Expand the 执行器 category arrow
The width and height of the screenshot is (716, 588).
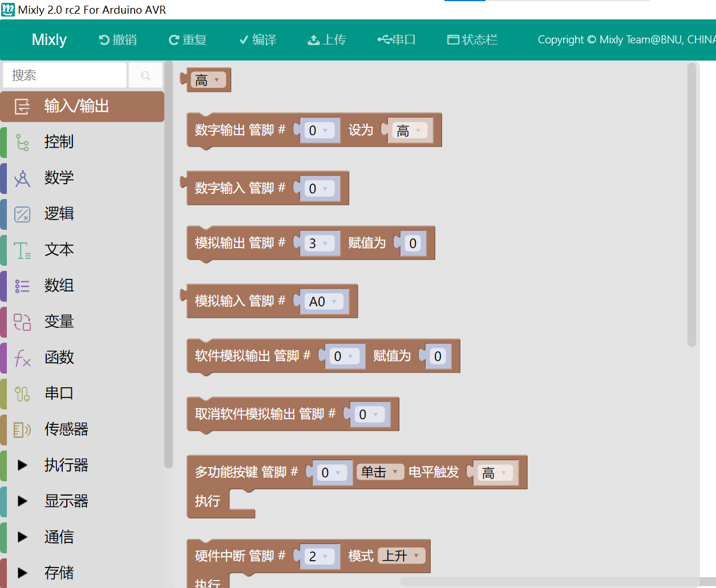22,465
